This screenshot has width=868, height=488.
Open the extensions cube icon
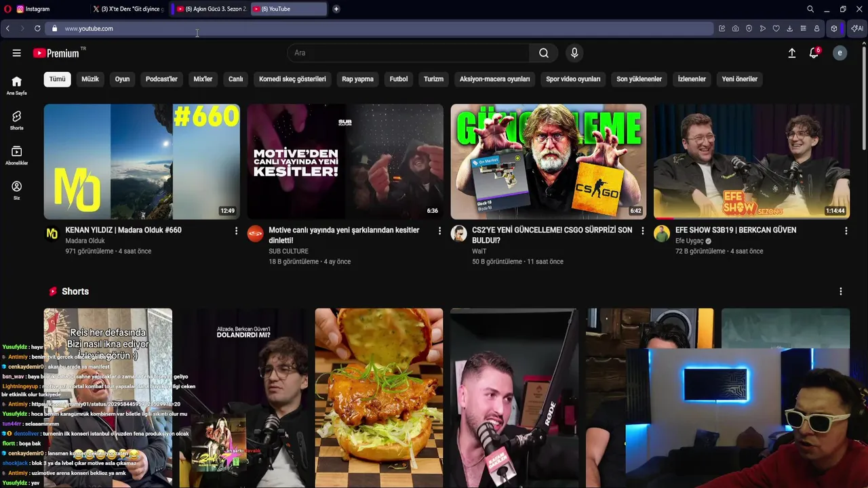click(834, 28)
